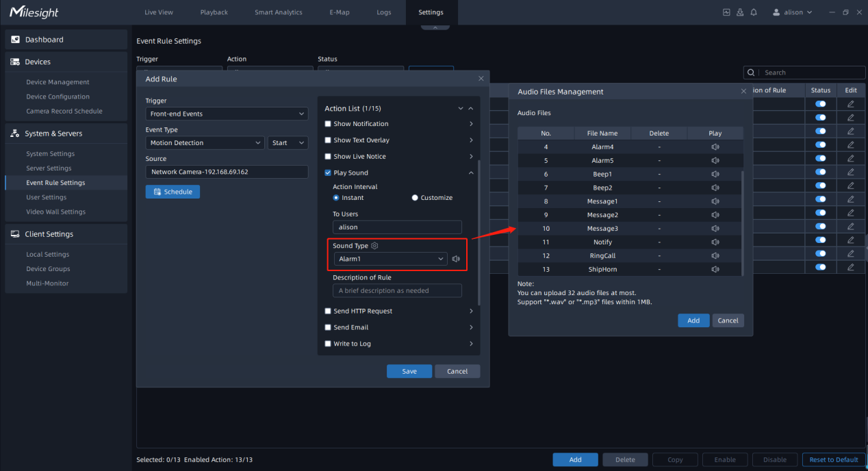Select the Customize action interval option

(x=415, y=198)
